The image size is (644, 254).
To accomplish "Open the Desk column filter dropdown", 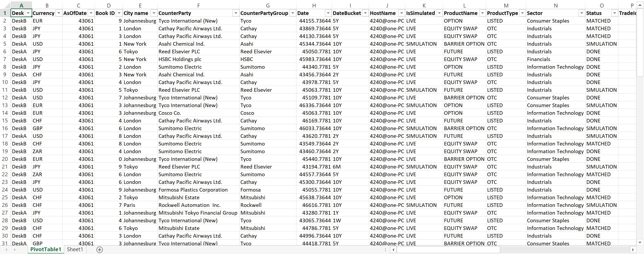I will click(28, 13).
